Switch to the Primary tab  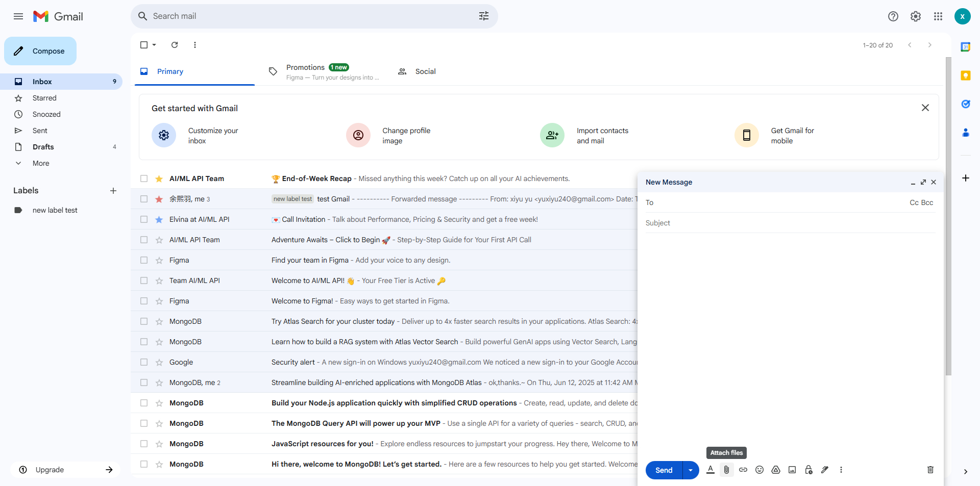194,71
